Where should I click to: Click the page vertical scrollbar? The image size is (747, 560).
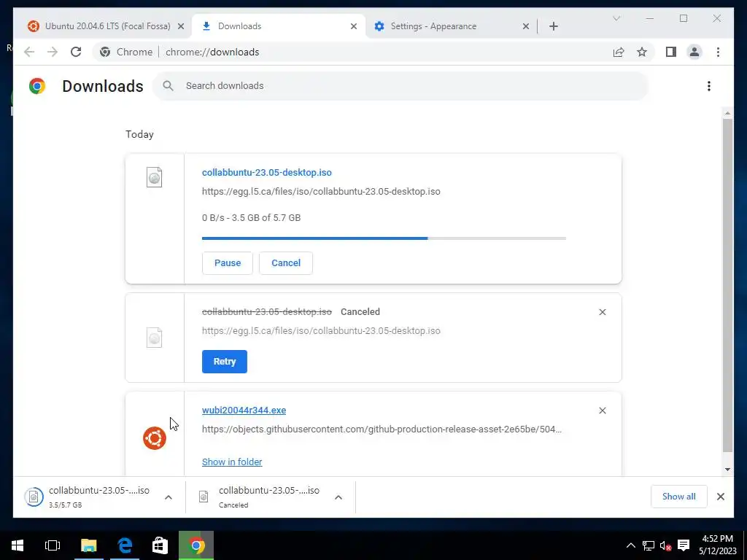727,286
